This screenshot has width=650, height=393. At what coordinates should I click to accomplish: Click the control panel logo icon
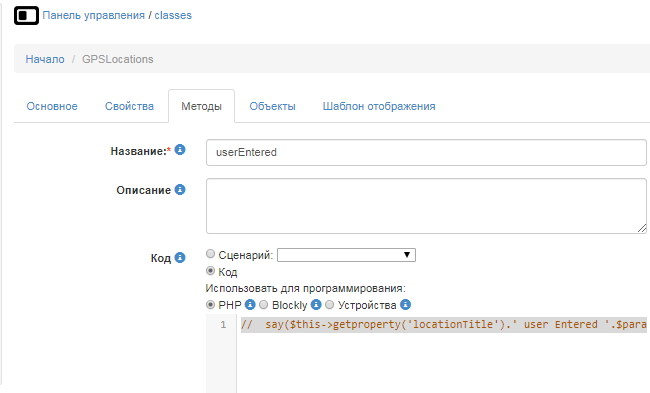click(x=26, y=16)
